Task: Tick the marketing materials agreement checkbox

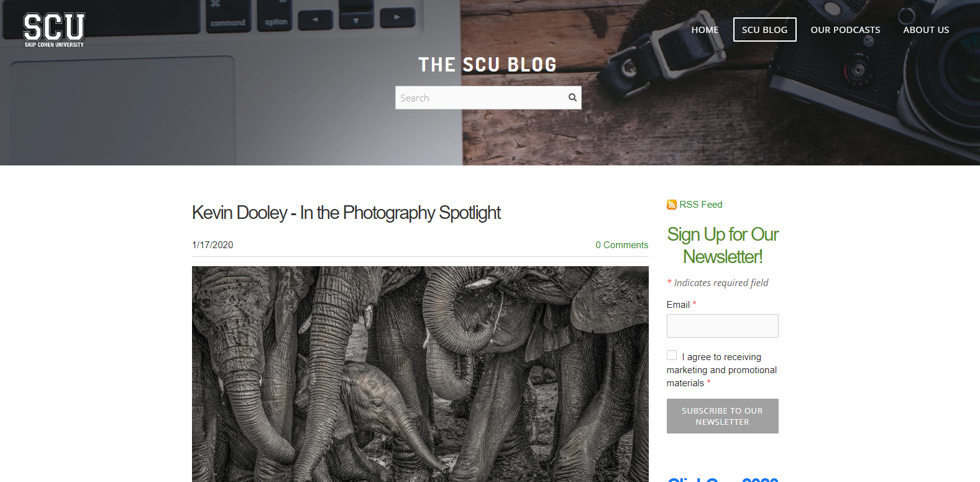Action: [672, 355]
